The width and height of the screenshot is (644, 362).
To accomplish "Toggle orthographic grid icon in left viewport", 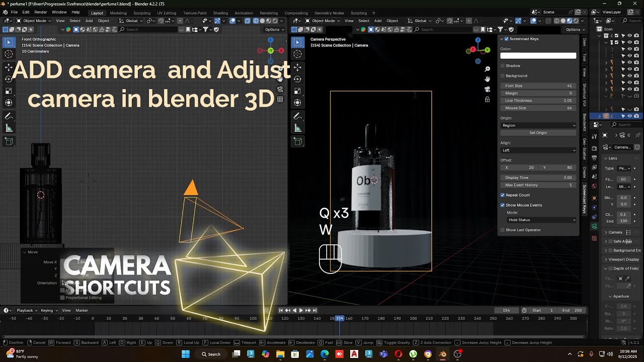I will (x=280, y=100).
